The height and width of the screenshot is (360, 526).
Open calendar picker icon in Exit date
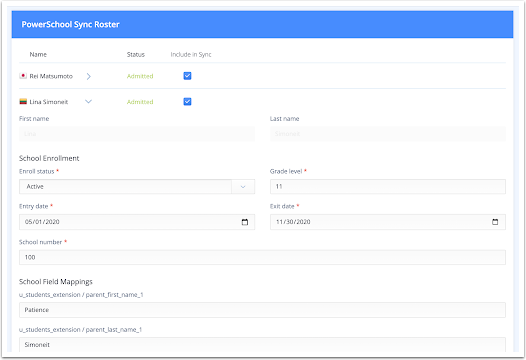point(495,222)
